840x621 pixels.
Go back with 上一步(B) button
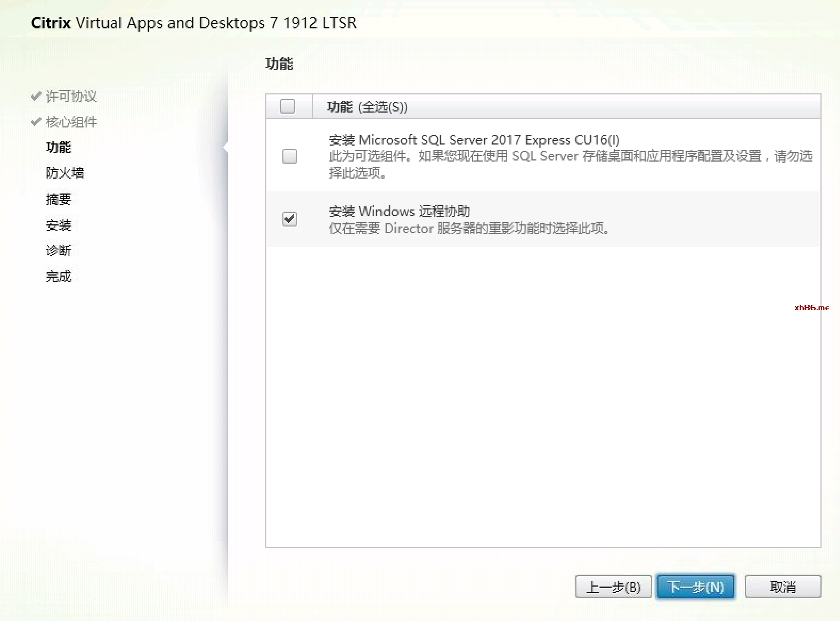(613, 587)
